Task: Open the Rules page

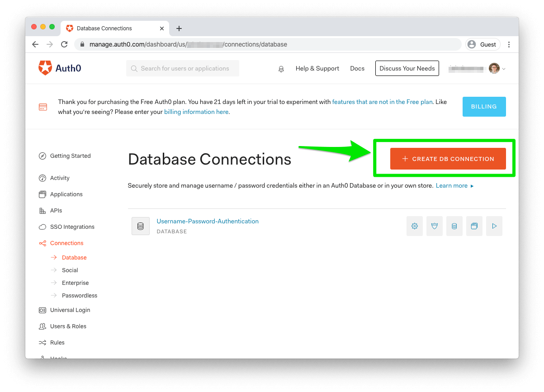Action: [x=57, y=343]
